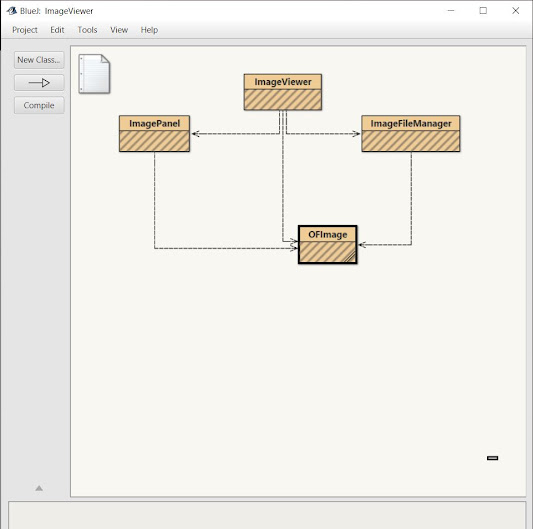Open the Help menu
The width and height of the screenshot is (533, 529).
coord(149,30)
